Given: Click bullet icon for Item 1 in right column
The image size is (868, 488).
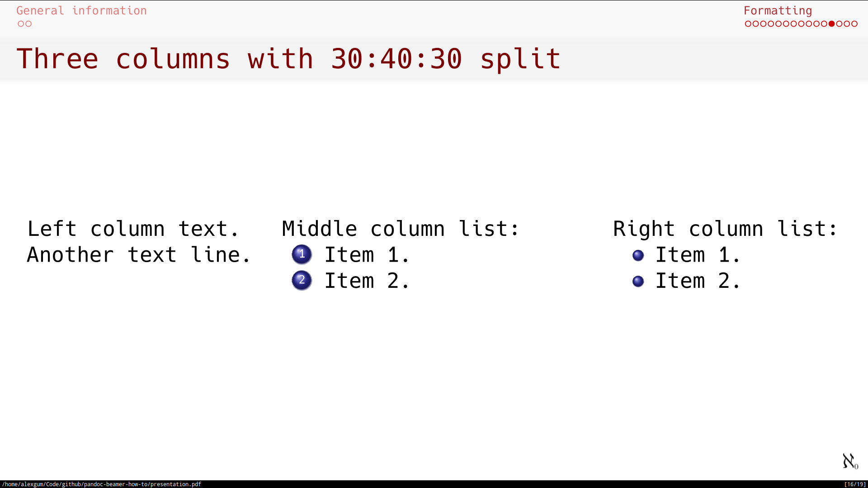Looking at the screenshot, I should click(637, 255).
